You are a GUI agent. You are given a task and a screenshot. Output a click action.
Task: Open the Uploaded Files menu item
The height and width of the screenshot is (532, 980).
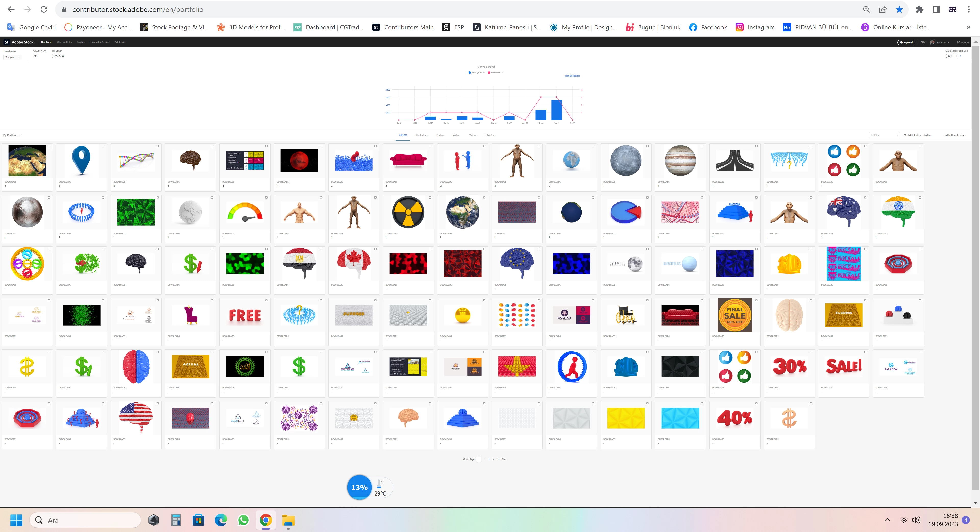click(64, 42)
